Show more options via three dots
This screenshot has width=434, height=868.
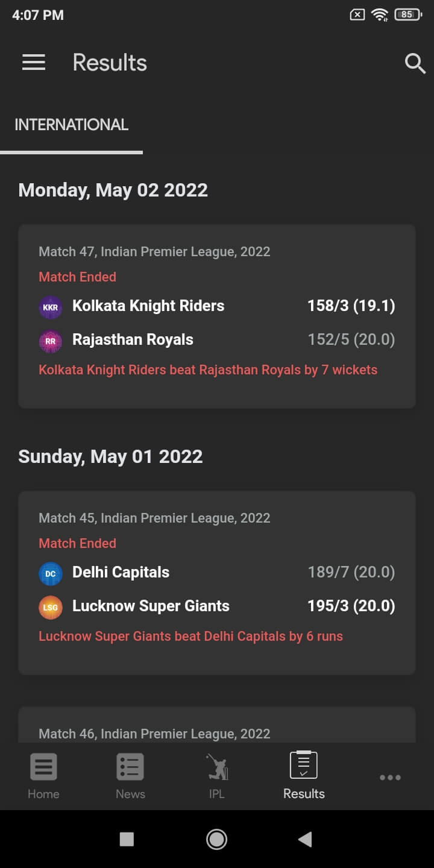(390, 777)
